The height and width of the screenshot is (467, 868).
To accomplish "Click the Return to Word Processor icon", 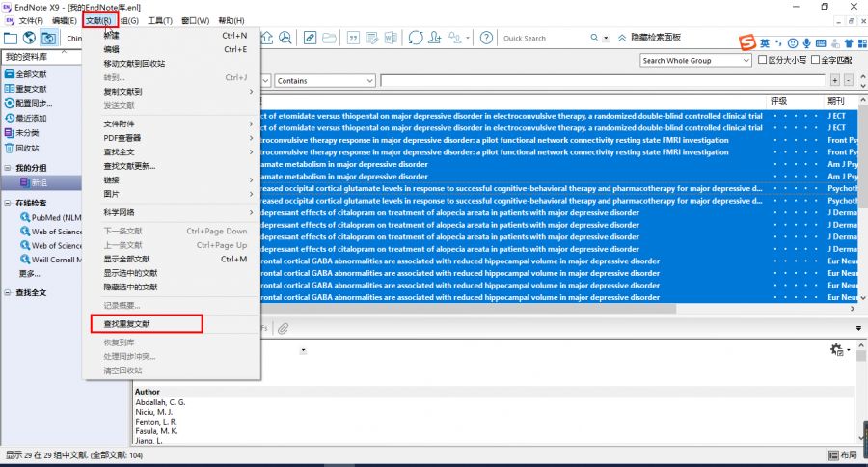I will (x=391, y=38).
